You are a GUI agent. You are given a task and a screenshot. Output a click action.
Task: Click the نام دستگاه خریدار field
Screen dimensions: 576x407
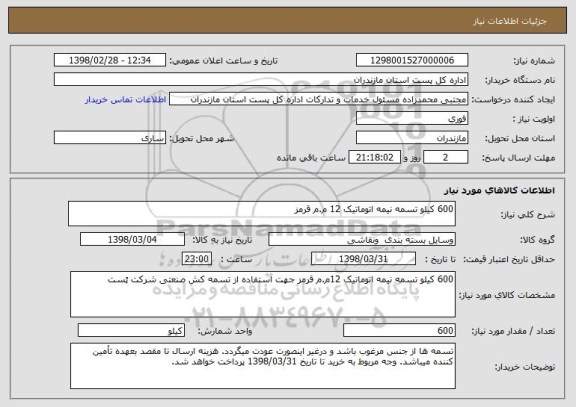coord(261,80)
